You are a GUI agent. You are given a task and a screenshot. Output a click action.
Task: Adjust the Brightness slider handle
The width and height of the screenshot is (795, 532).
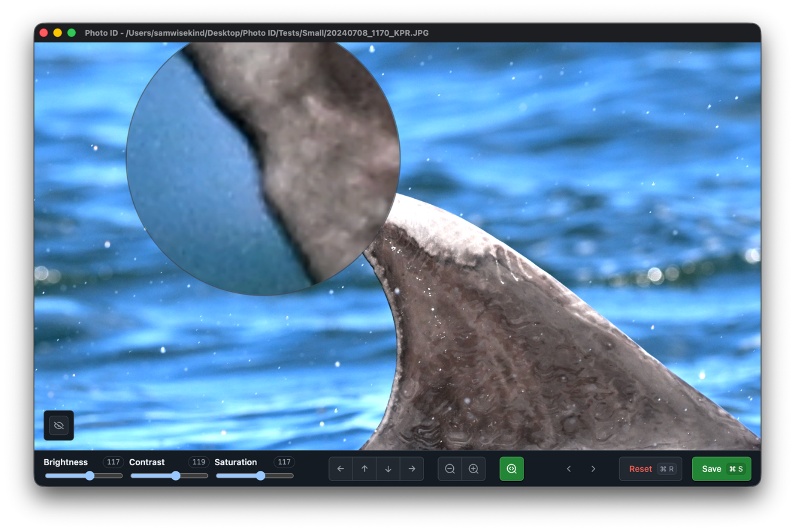(90, 476)
